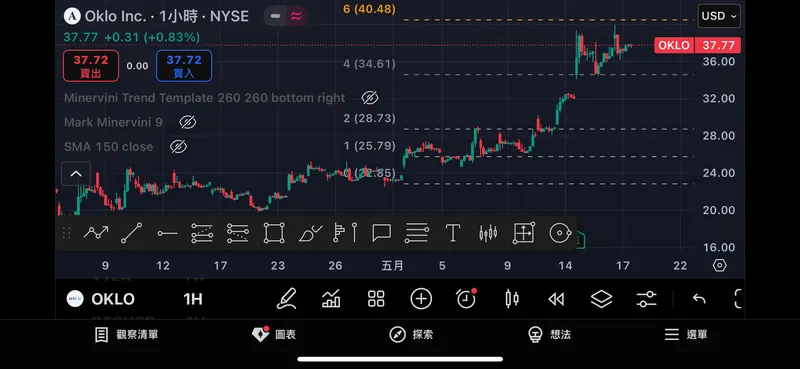Select the horizontal ray line tool
The height and width of the screenshot is (369, 800).
tap(167, 233)
